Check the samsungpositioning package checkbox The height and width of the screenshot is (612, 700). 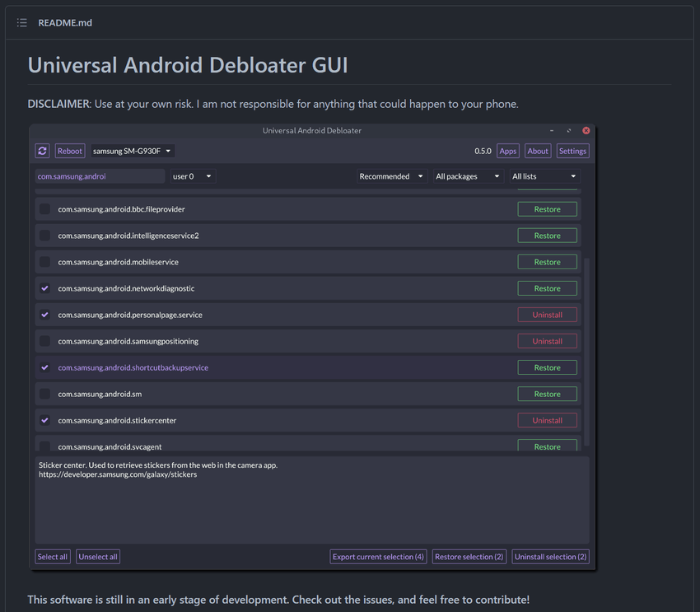(44, 341)
